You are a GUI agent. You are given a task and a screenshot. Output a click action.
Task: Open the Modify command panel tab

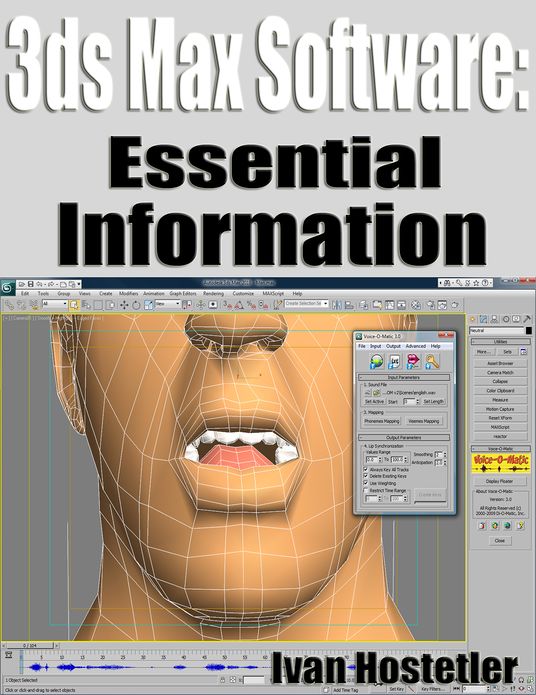click(x=483, y=319)
